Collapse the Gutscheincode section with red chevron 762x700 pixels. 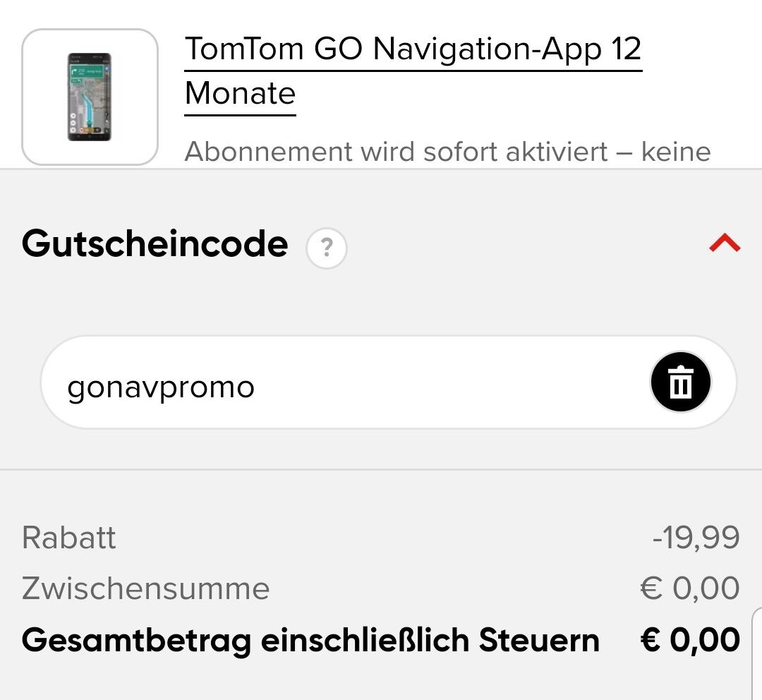click(725, 243)
